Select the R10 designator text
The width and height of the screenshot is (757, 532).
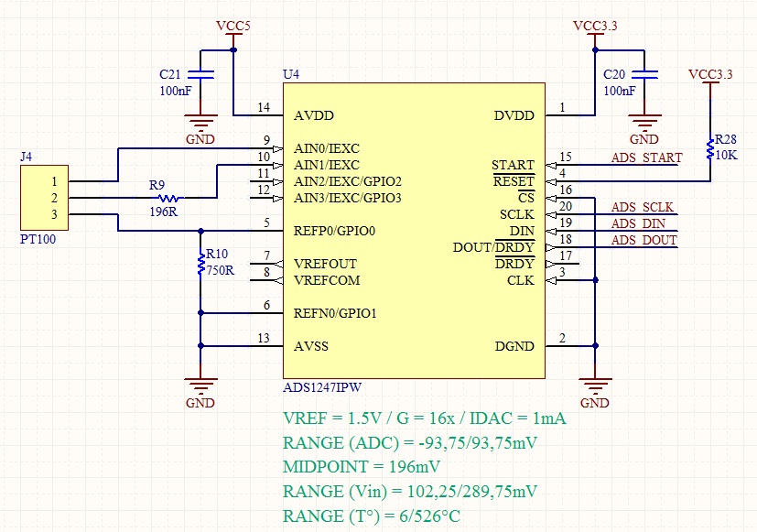217,254
